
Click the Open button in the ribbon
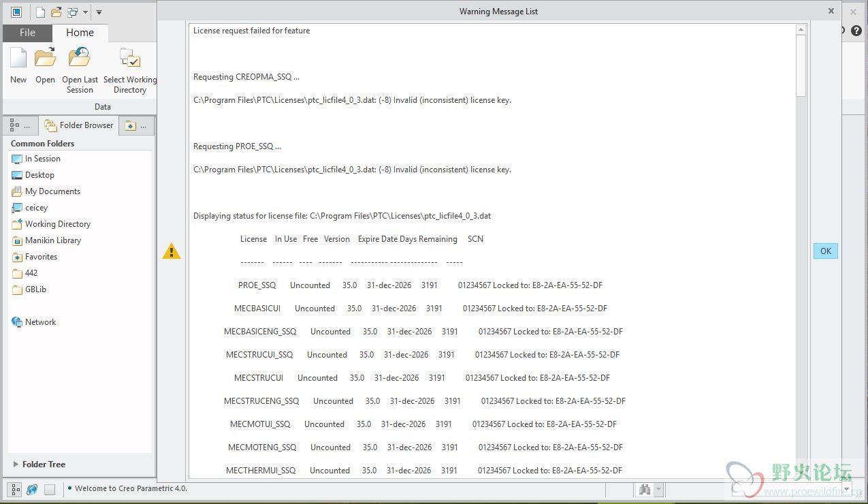point(45,66)
